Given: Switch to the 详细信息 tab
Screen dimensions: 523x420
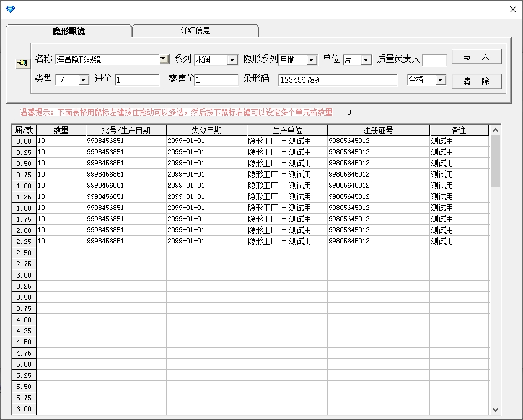Looking at the screenshot, I should tap(195, 30).
